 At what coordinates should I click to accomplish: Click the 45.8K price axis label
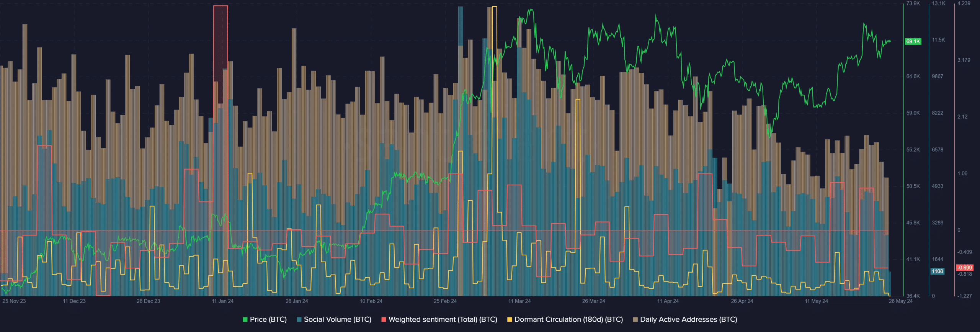tap(913, 222)
